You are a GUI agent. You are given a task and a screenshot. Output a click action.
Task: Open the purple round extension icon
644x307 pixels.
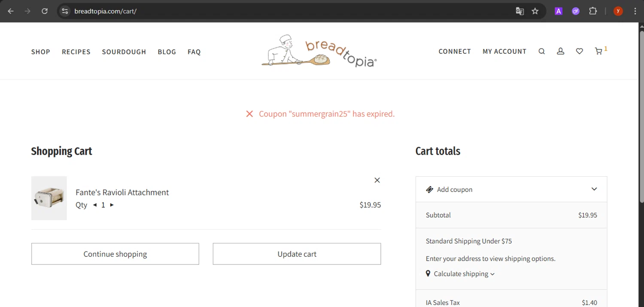point(576,11)
